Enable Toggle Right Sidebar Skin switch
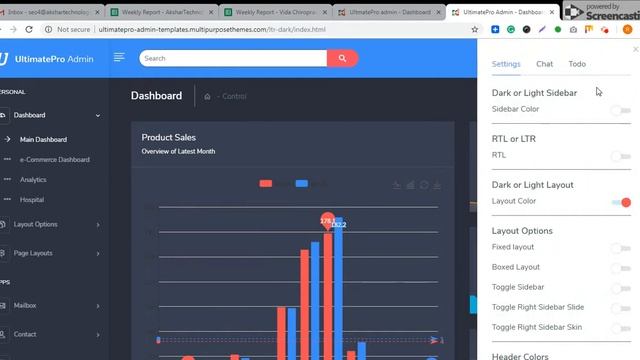 621,328
